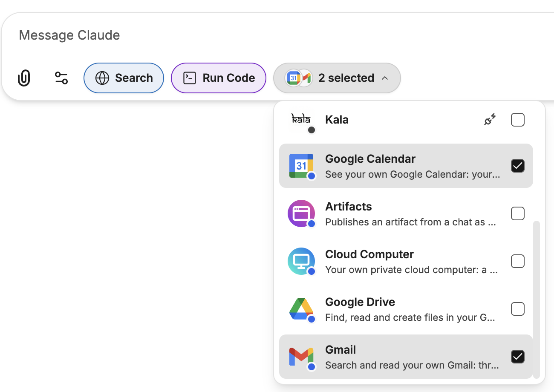554x392 pixels.
Task: Click the Google Drive triangle icon
Action: click(x=301, y=309)
